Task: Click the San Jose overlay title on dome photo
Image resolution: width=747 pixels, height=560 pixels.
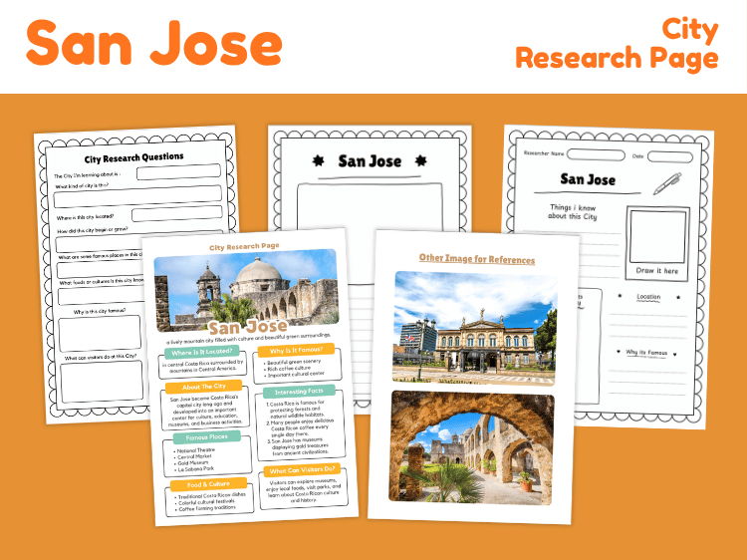Action: pos(248,328)
